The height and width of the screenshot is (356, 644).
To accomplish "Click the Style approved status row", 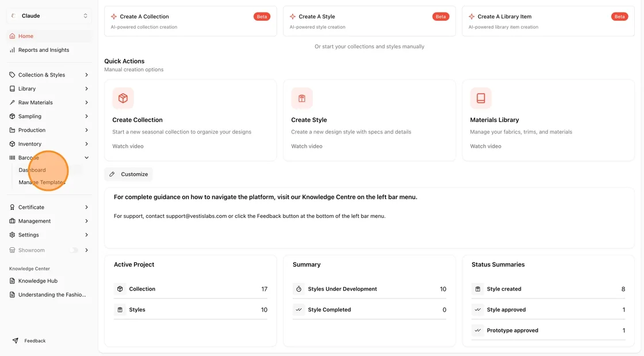I will pyautogui.click(x=549, y=309).
